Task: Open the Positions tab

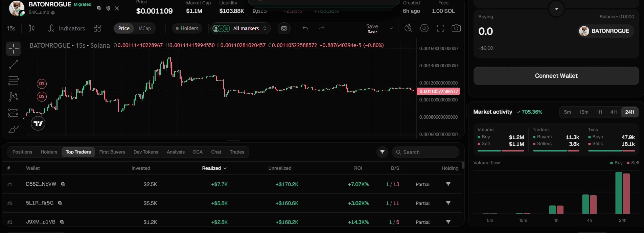Action: point(22,152)
